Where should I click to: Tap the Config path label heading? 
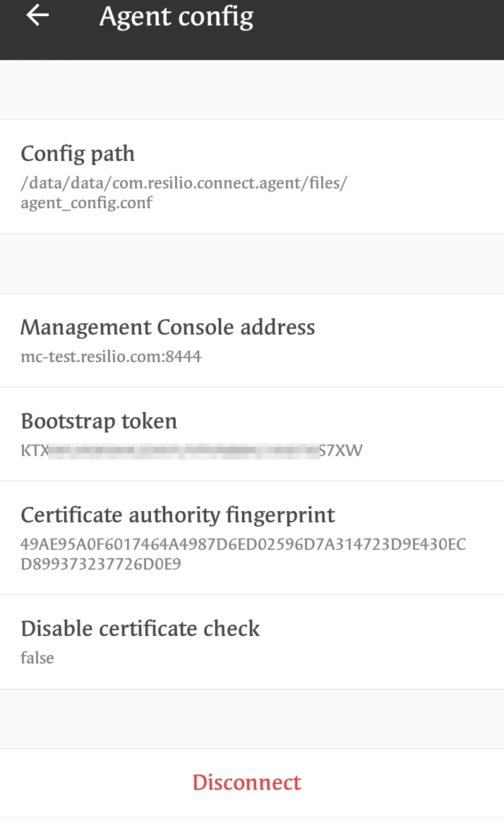[x=78, y=153]
